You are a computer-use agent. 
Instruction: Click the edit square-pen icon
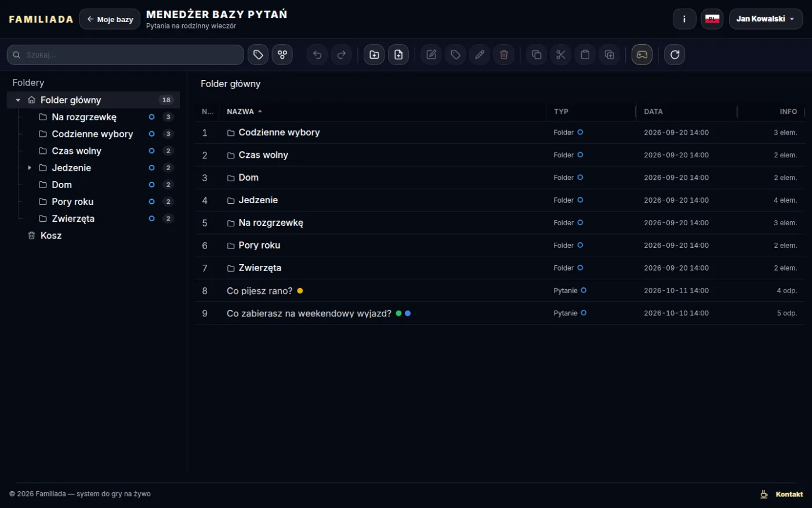click(x=431, y=55)
